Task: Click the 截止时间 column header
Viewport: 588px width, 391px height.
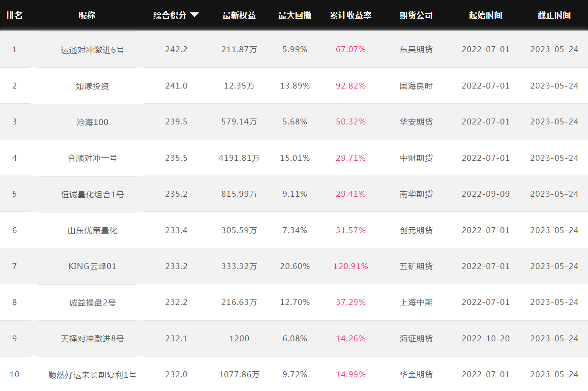Action: click(554, 15)
